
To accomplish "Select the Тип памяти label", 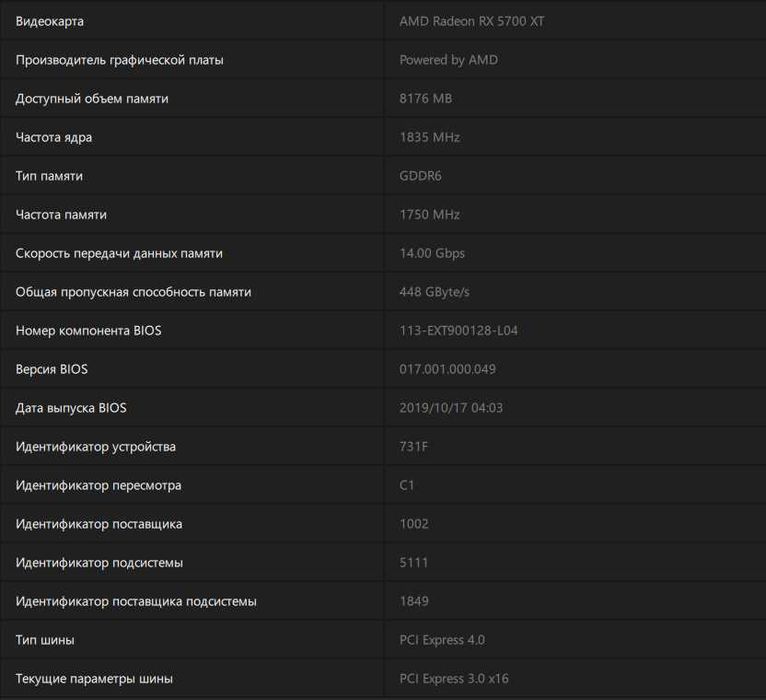I will (49, 176).
